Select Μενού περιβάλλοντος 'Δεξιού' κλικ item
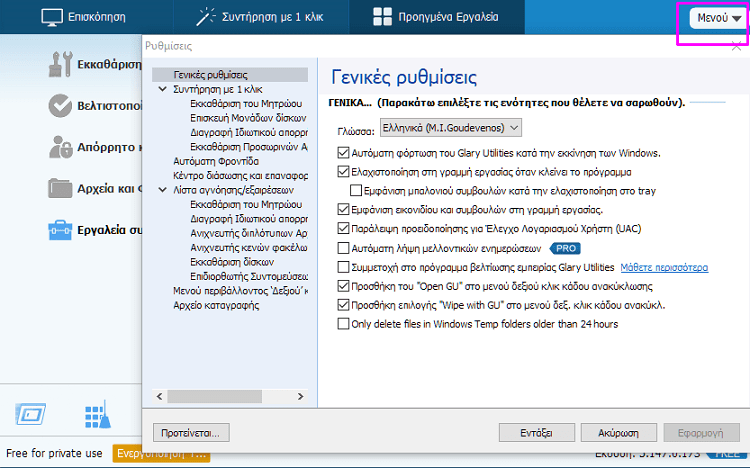750x468 pixels. 240,290
